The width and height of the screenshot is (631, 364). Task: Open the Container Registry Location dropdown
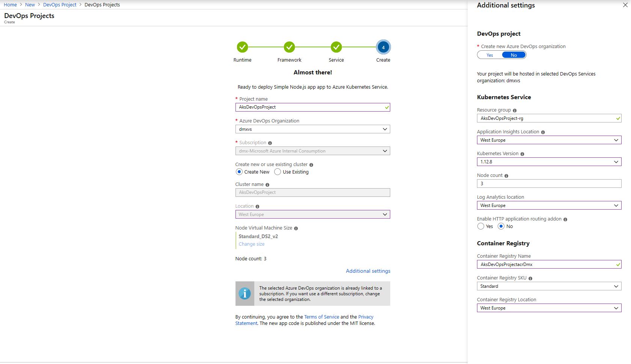pyautogui.click(x=549, y=308)
